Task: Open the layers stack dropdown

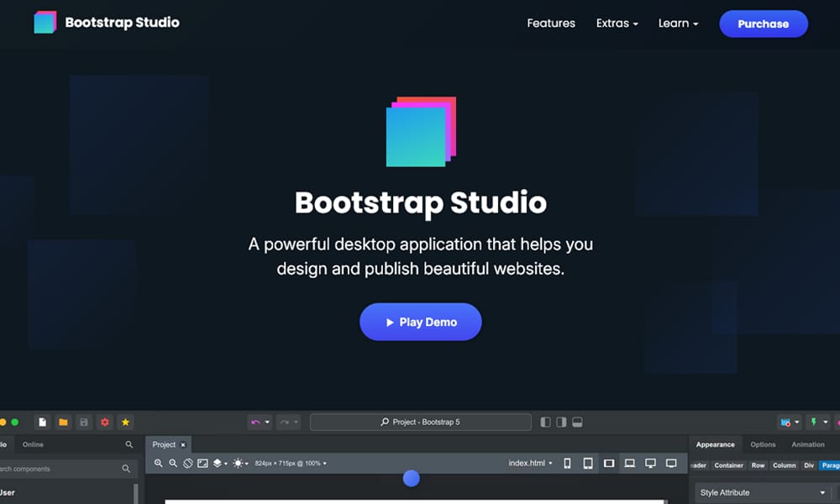Action: 219,464
